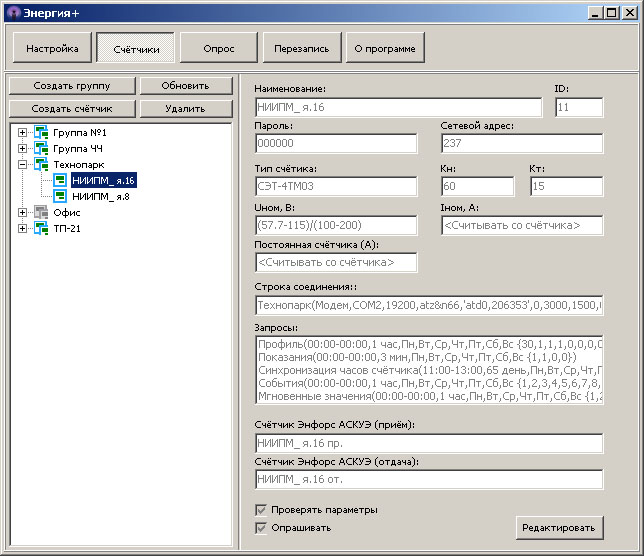
Task: Click the Iном, А field
Action: tap(522, 225)
